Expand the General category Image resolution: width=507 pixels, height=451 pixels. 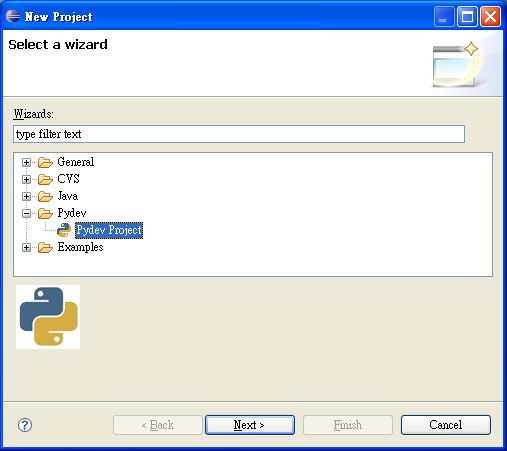[x=26, y=162]
